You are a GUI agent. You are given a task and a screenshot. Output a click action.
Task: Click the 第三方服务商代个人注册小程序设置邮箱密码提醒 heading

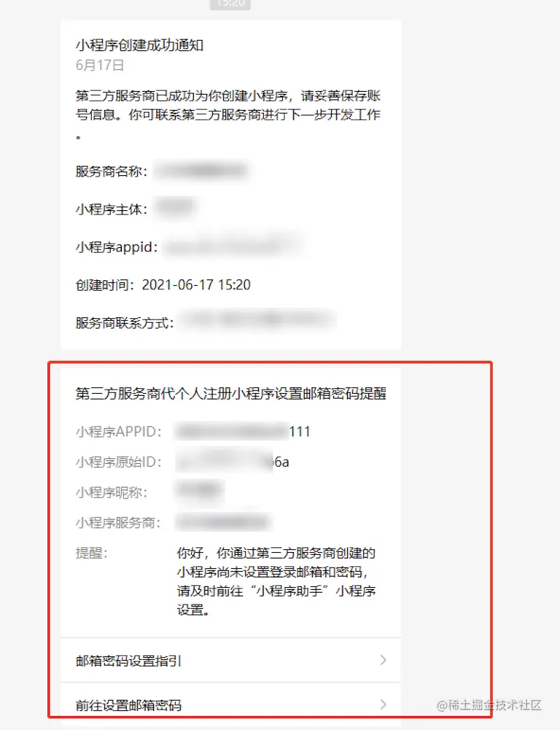coord(231,394)
